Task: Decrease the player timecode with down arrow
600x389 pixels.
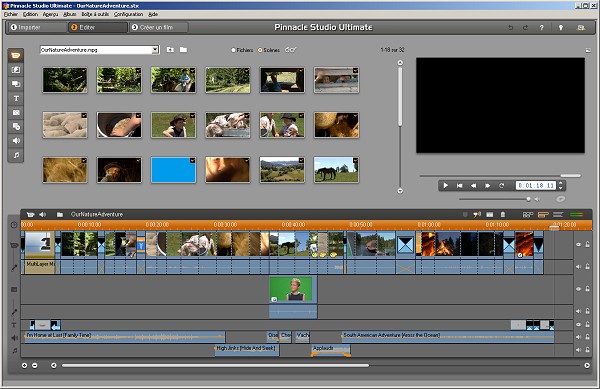Action: point(561,188)
